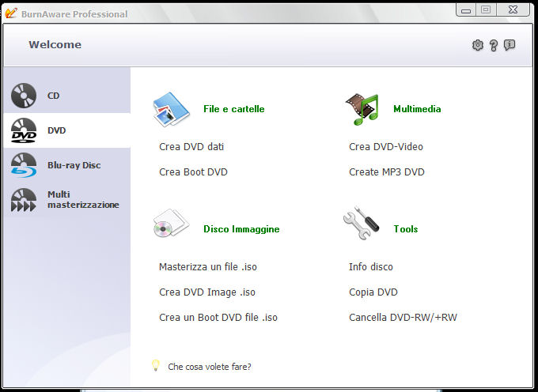Click the Multi masterizzazione disc icon
The height and width of the screenshot is (392, 538).
24,200
